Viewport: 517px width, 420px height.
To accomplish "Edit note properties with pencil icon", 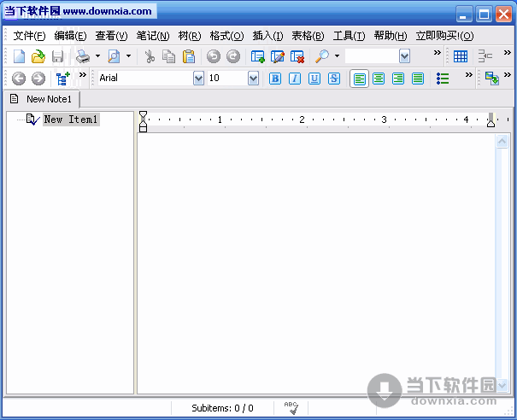I will 277,56.
